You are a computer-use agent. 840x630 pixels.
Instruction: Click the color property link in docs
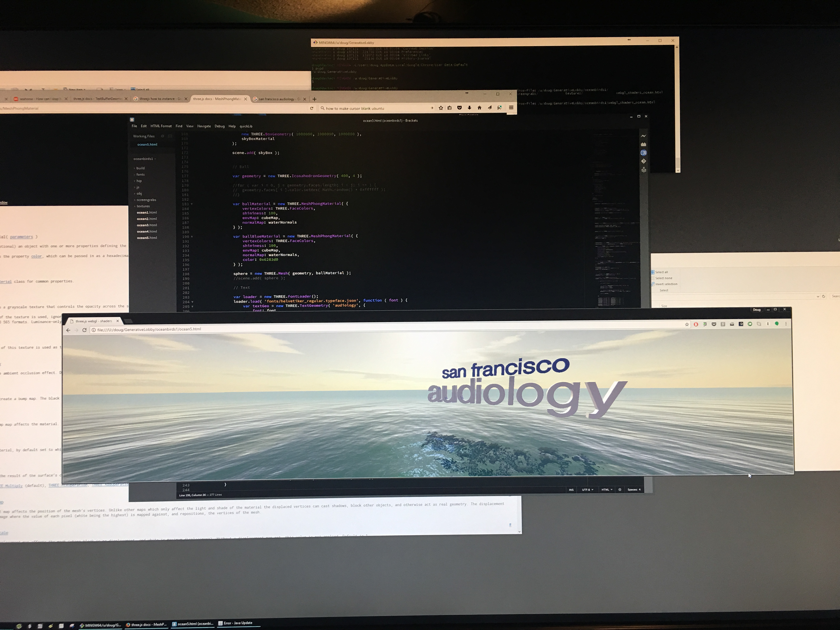pos(37,256)
